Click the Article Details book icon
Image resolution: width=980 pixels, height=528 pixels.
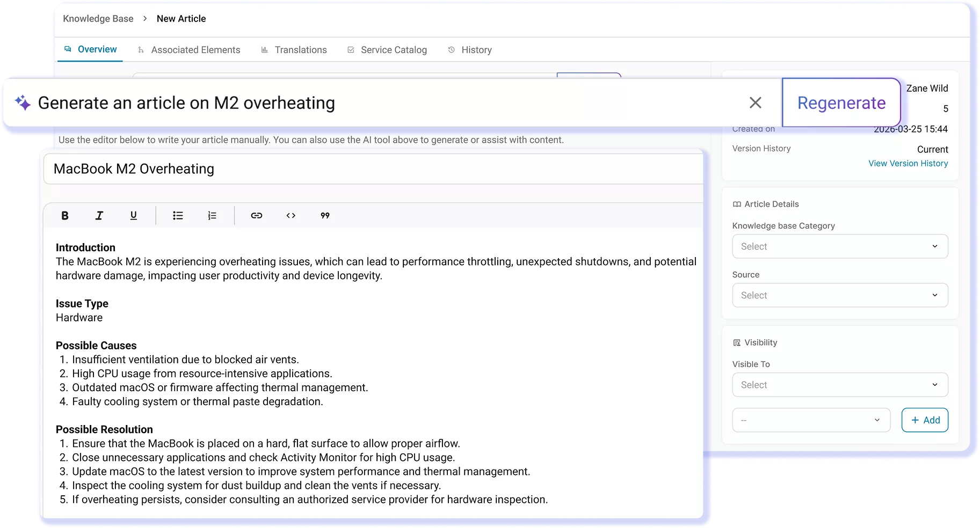(x=737, y=204)
